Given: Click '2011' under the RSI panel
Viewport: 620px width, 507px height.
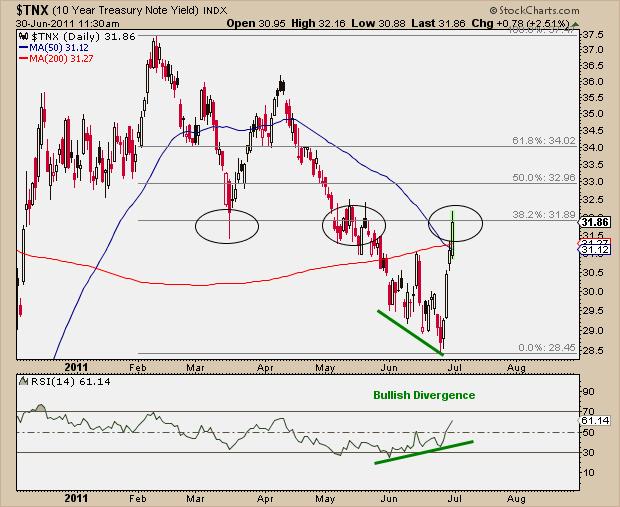Looking at the screenshot, I should pyautogui.click(x=76, y=498).
